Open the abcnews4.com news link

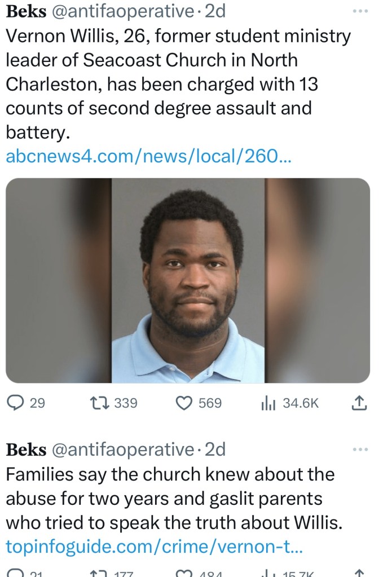[x=149, y=156]
